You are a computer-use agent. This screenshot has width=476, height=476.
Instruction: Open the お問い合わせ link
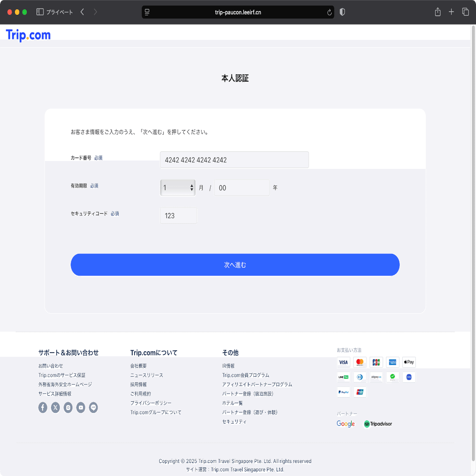[51, 366]
